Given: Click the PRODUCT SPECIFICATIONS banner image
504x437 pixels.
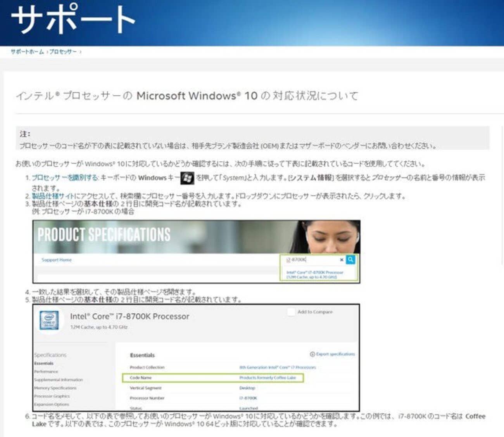Looking at the screenshot, I should pos(196,237).
